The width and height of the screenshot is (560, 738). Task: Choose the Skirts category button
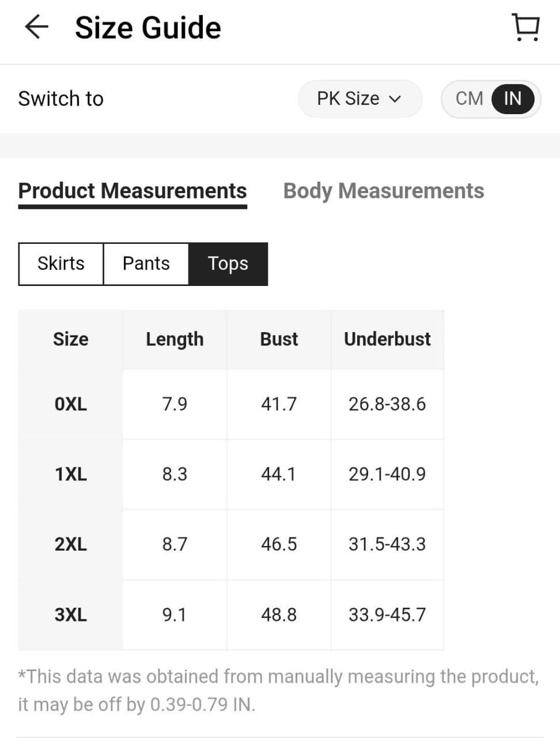61,263
